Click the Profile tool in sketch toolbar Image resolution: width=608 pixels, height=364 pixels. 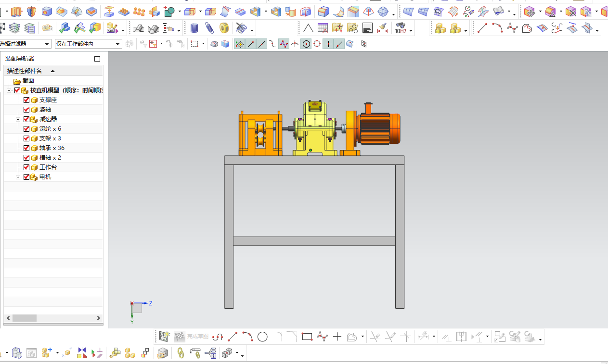218,337
